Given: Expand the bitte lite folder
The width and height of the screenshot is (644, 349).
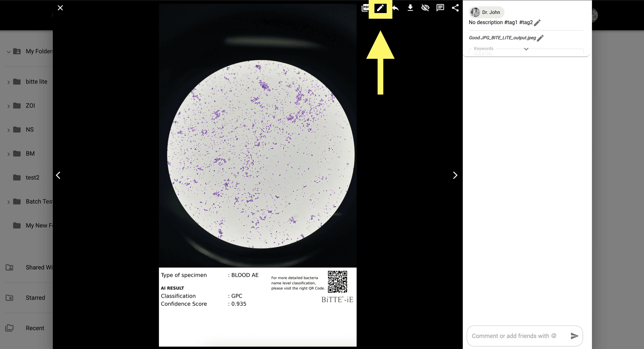Looking at the screenshot, I should [x=8, y=82].
